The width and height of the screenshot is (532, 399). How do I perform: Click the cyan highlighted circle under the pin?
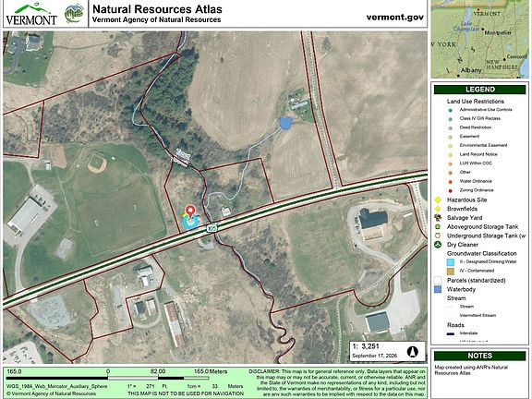pos(190,223)
